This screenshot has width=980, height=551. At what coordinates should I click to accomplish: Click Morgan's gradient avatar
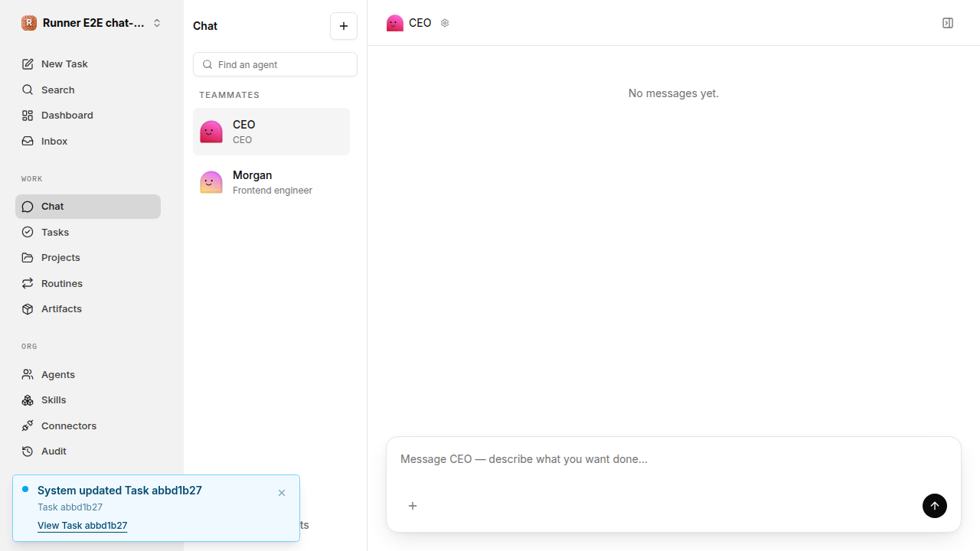coord(211,182)
